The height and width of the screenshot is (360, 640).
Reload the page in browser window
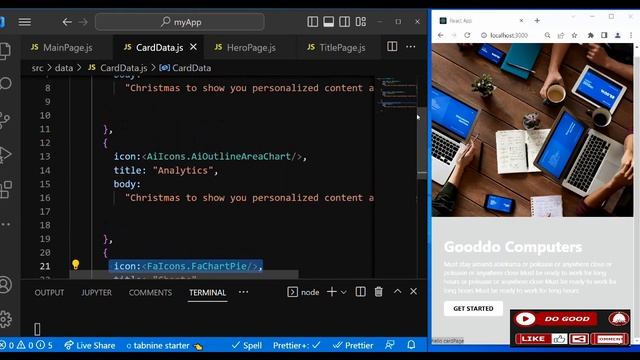click(467, 35)
